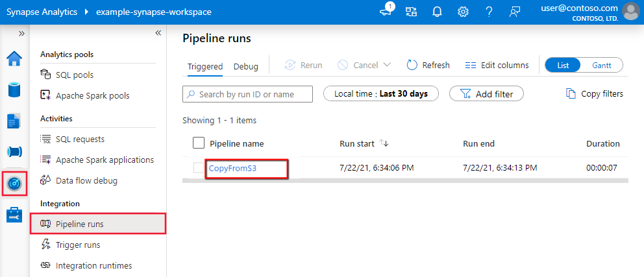This screenshot has height=277, width=644.
Task: Open the Data hub icon
Action: [14, 89]
